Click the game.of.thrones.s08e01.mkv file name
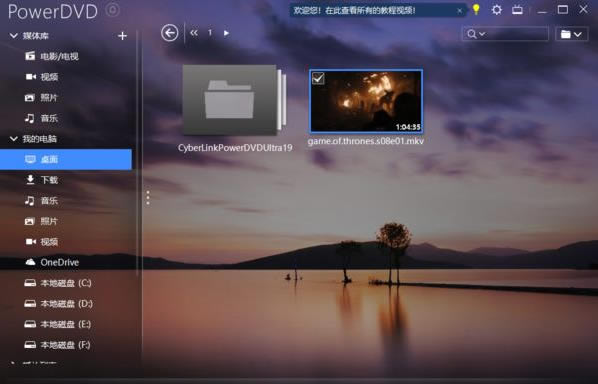Viewport: 598px width, 384px height. click(x=366, y=141)
